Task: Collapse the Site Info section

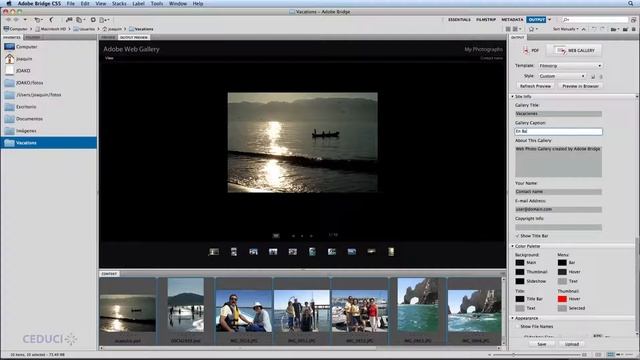Action: pos(513,97)
